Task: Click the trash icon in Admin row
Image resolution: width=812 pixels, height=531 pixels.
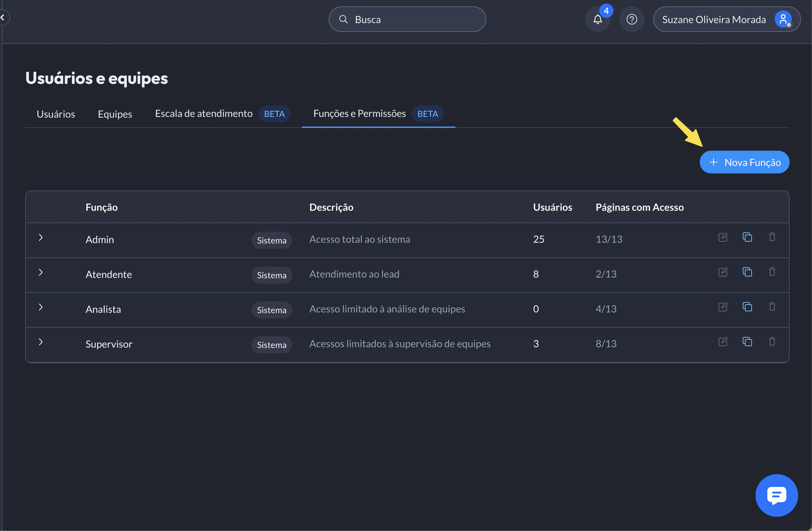Action: click(772, 237)
